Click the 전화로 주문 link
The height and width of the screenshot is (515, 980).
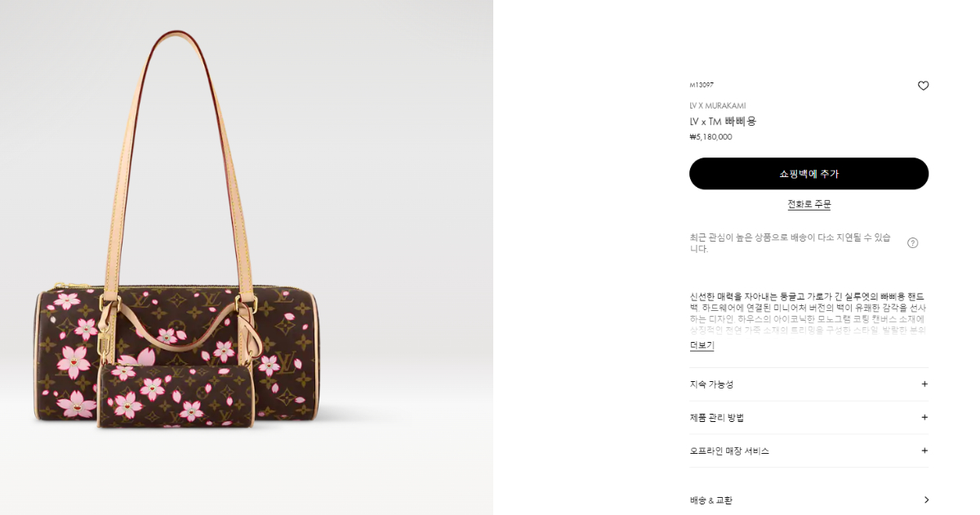click(808, 204)
